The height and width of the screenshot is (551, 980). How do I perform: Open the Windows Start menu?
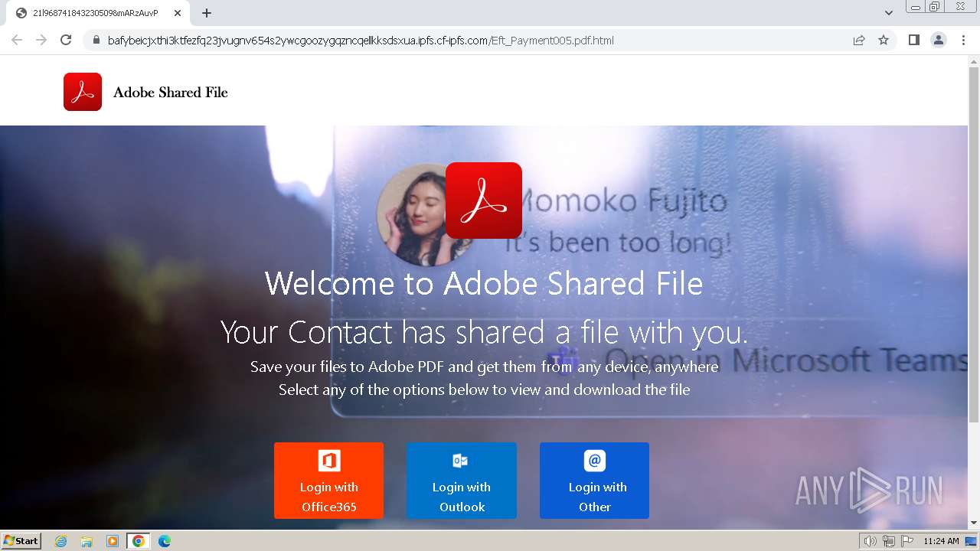(x=21, y=541)
